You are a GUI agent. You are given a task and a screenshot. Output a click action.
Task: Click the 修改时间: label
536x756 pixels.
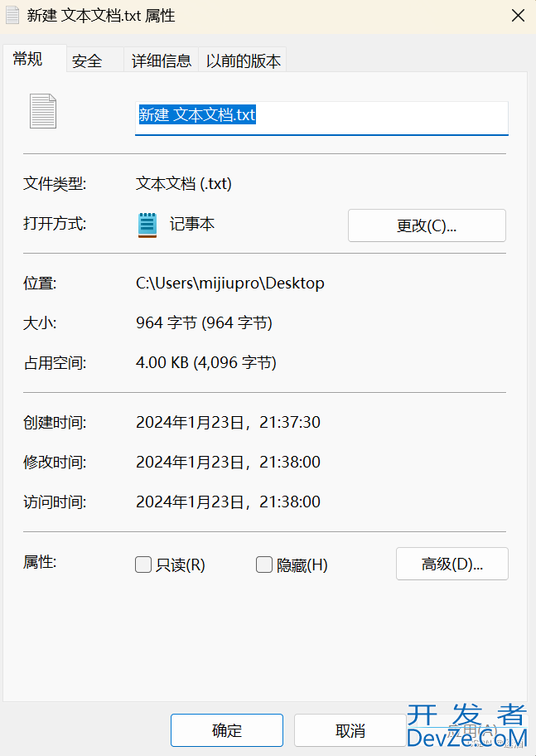click(55, 463)
